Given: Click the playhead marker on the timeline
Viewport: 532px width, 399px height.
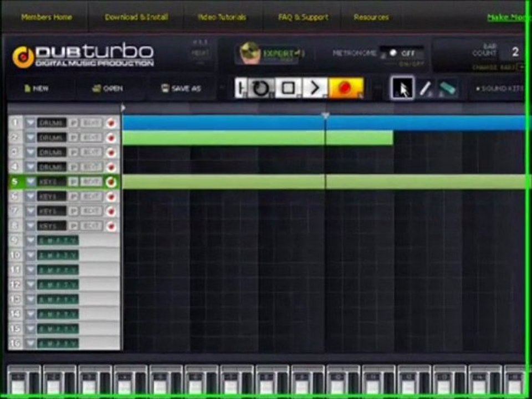Looking at the screenshot, I should 325,116.
